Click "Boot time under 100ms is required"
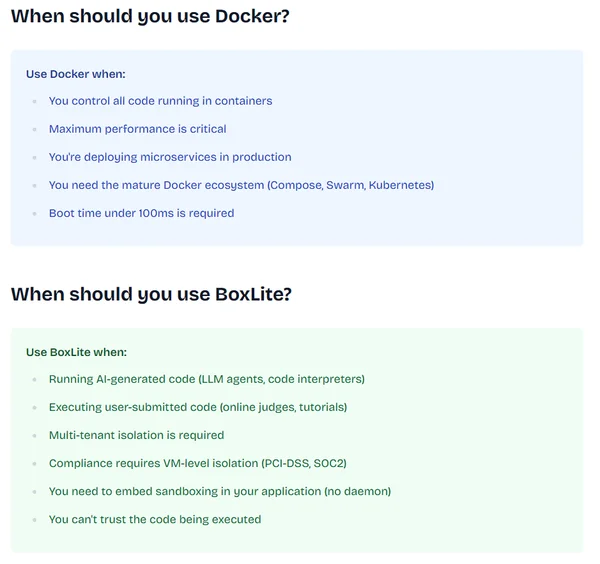The image size is (600, 564). (141, 213)
